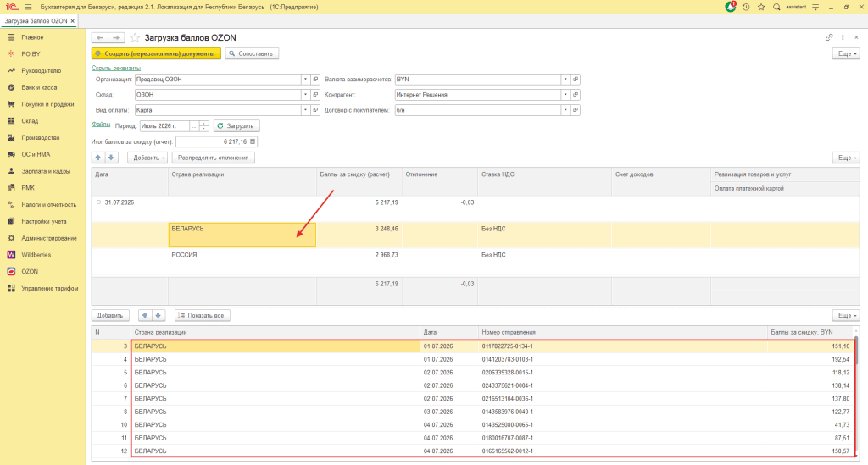Expand Договор с покупателем dropdown

click(565, 110)
